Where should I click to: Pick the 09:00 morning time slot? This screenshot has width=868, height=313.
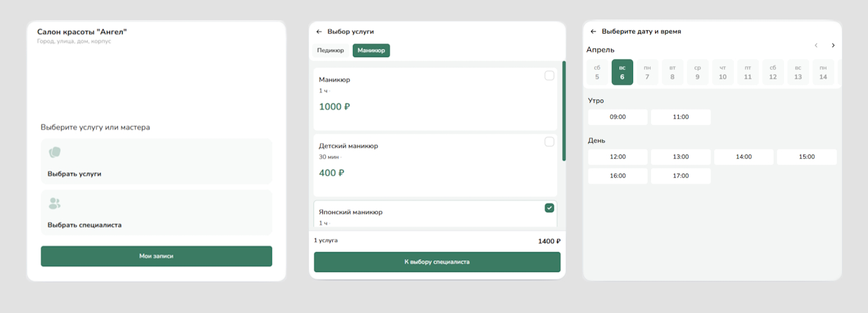pos(618,117)
